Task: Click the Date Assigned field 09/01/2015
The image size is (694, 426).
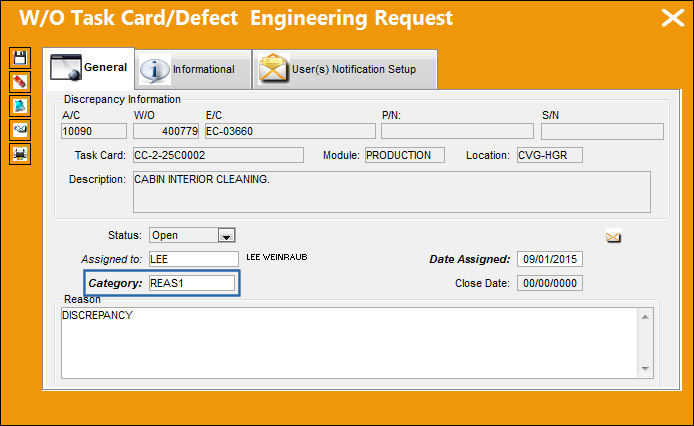Action: pos(550,259)
